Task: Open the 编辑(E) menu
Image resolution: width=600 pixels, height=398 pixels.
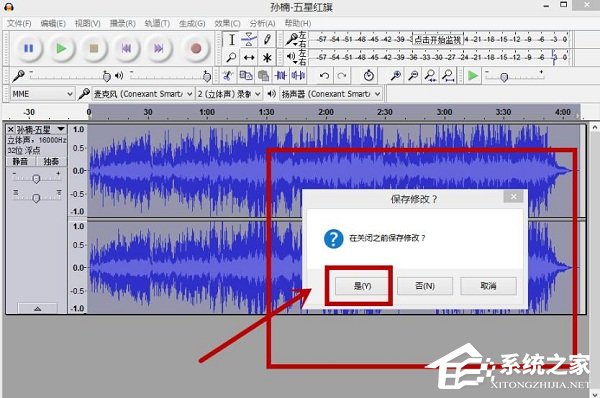Action: (x=53, y=23)
